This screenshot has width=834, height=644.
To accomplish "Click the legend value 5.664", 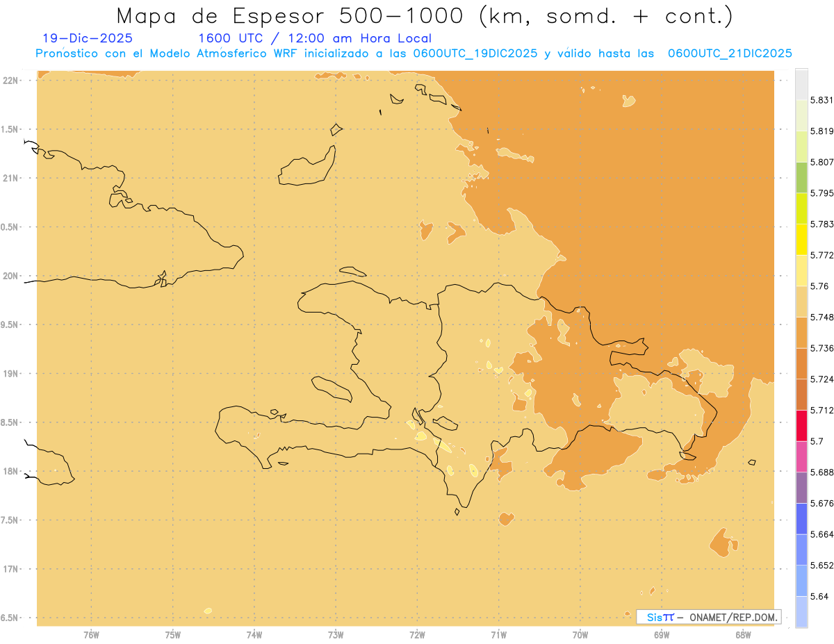I will (x=822, y=534).
